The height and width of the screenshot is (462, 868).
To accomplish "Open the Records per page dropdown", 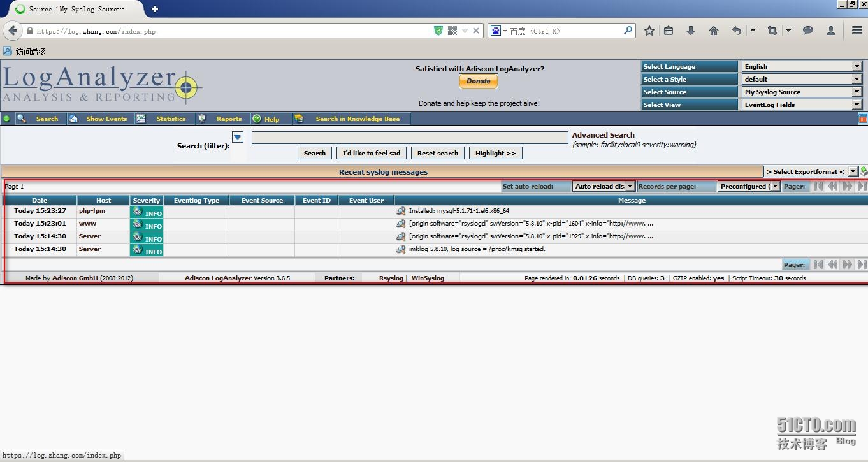I will (749, 186).
